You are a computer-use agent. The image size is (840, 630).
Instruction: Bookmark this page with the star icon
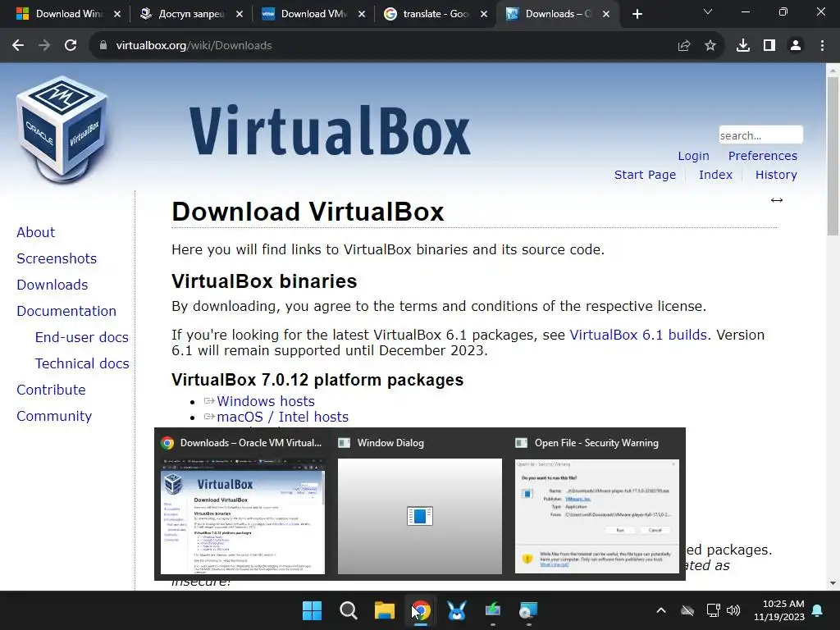click(x=710, y=46)
